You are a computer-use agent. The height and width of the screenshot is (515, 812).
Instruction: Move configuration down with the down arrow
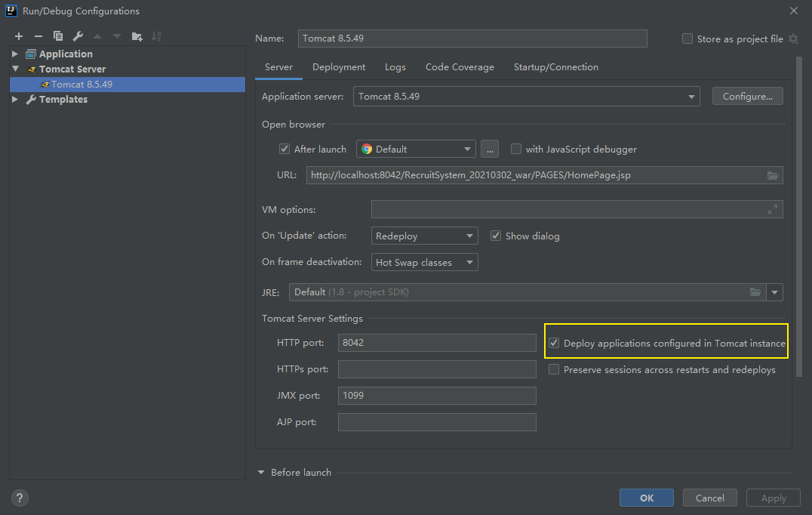[117, 36]
